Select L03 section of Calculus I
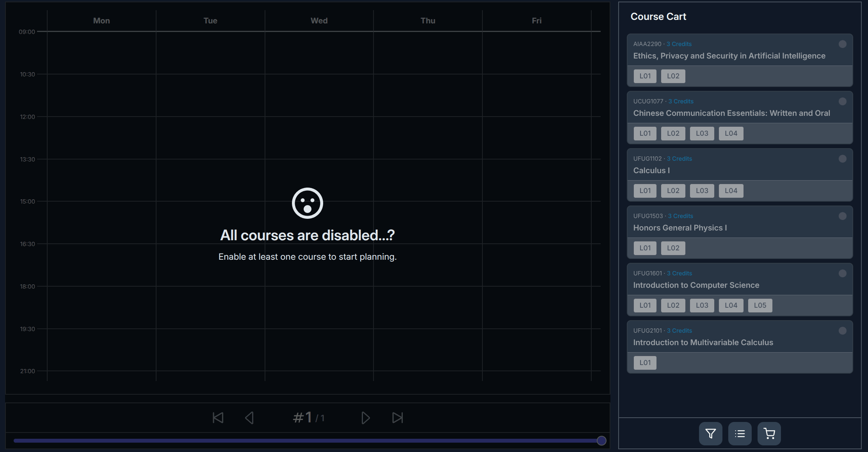 click(702, 191)
